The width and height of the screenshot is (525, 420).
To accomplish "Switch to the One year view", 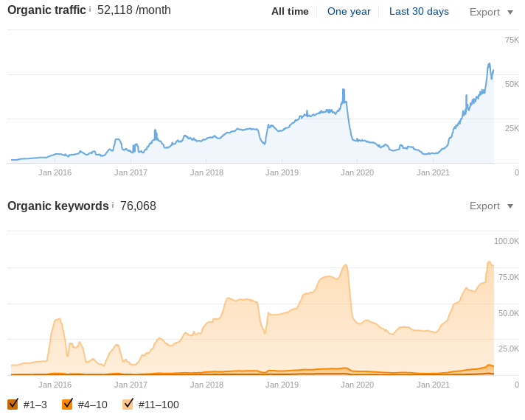I will (349, 11).
